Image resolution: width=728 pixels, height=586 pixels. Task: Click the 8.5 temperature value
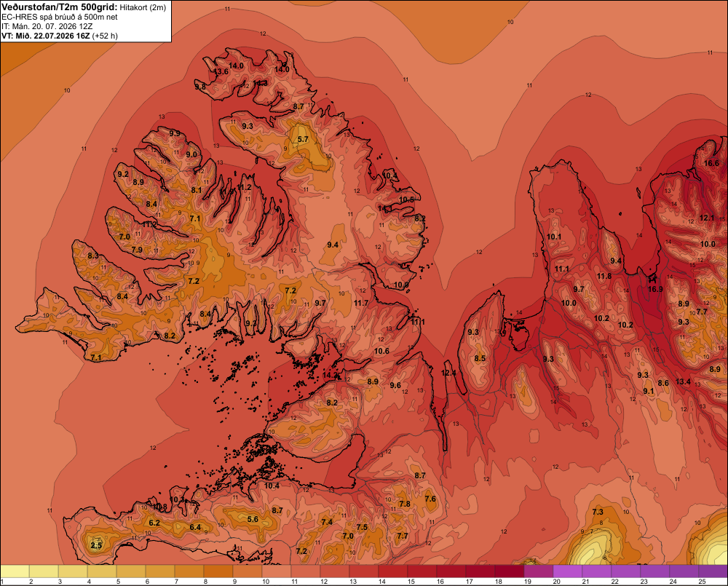click(x=480, y=358)
